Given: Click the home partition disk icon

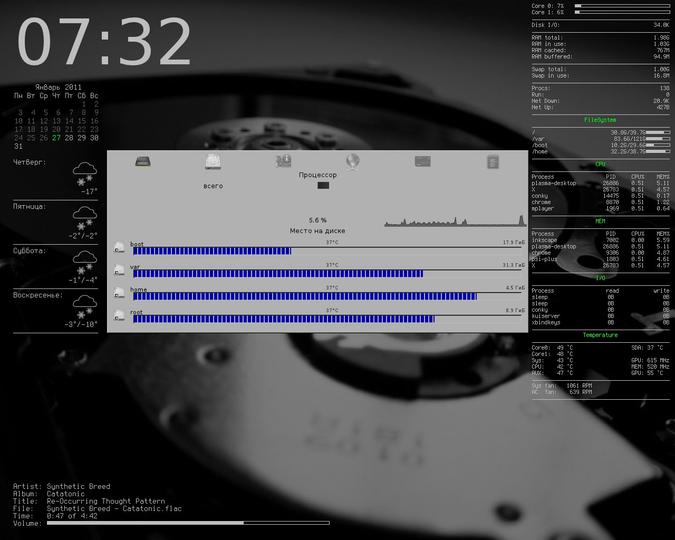Looking at the screenshot, I should tap(119, 293).
